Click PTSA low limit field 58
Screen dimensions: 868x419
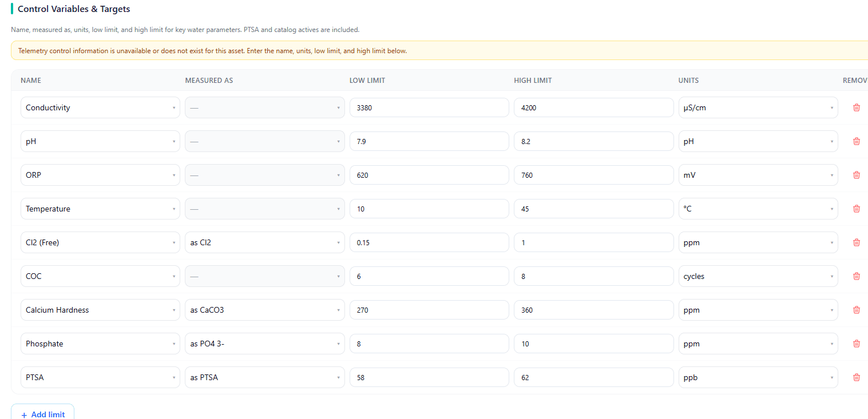click(x=429, y=377)
